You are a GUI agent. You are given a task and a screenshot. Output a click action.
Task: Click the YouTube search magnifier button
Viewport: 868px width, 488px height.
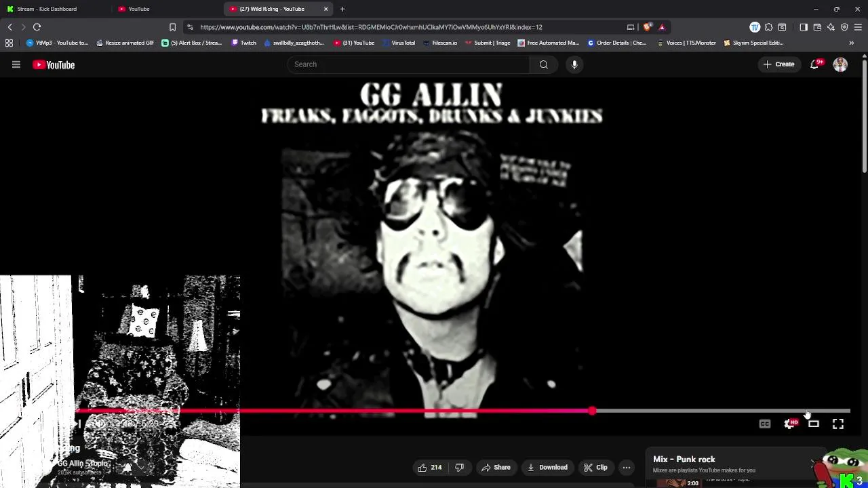click(544, 64)
